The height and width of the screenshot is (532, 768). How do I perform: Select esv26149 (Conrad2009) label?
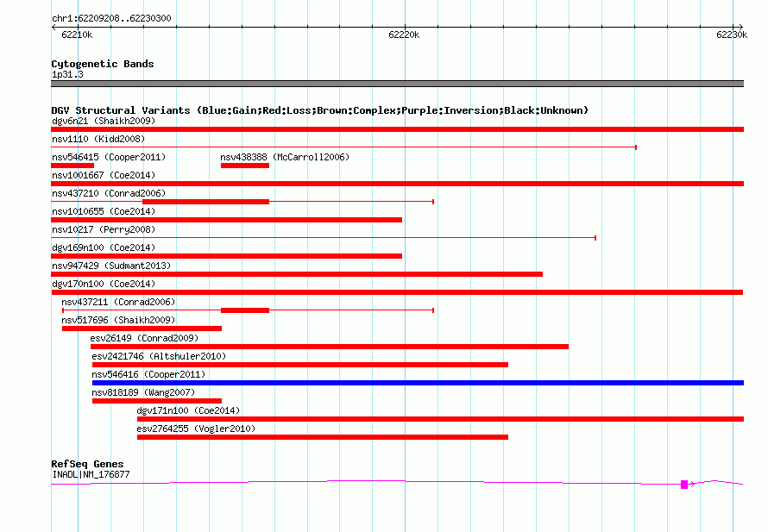point(144,338)
